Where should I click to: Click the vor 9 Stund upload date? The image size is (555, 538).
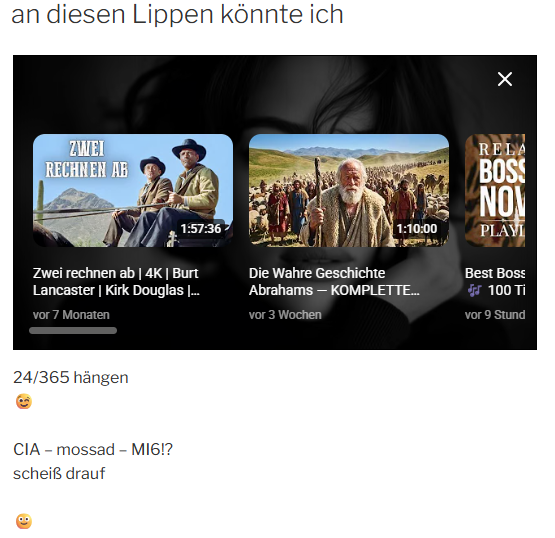(495, 315)
